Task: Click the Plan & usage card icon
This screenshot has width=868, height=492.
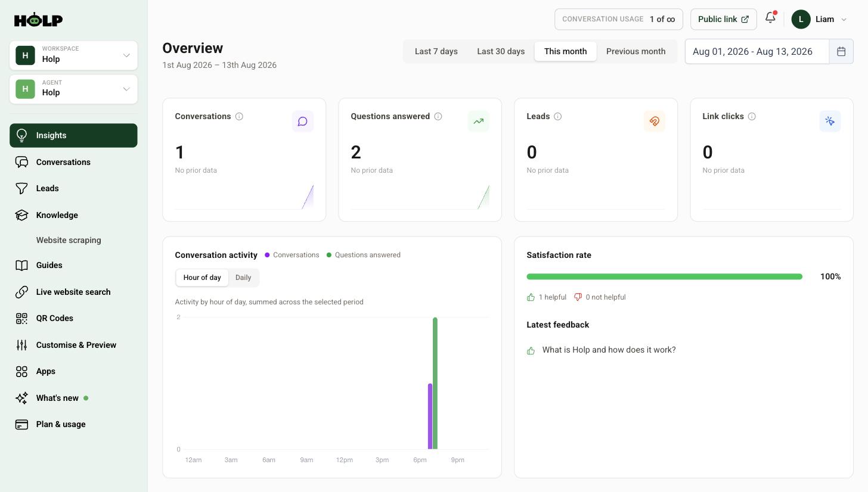Action: [x=22, y=424]
